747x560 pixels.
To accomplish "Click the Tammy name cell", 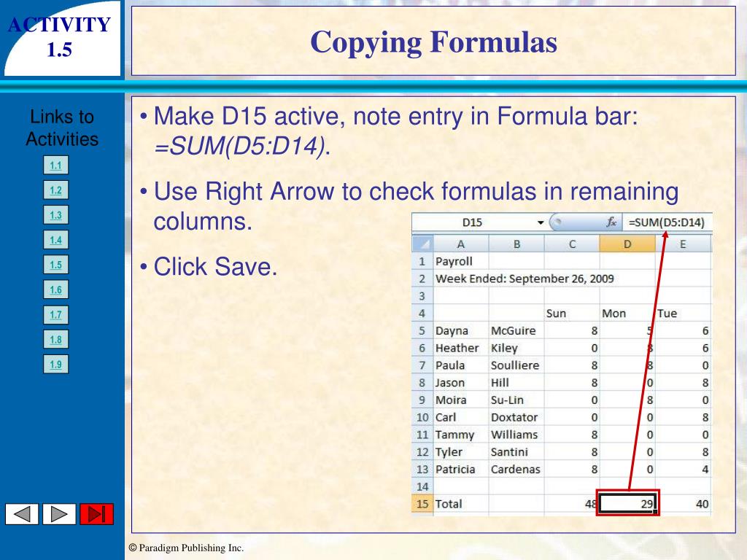I will pos(461,435).
